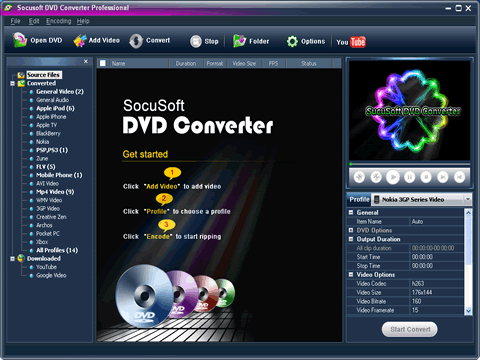The height and width of the screenshot is (360, 480).
Task: Click the preview seek bar
Action: 410,164
